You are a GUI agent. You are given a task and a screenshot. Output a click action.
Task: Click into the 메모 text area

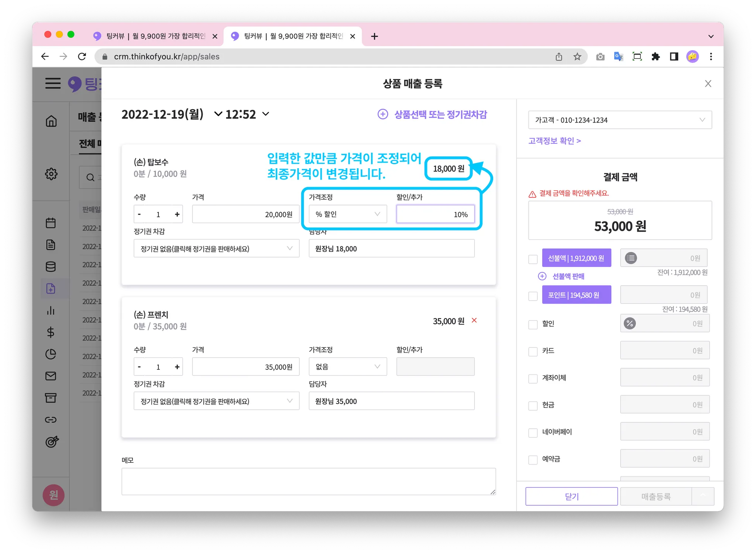[x=308, y=481]
